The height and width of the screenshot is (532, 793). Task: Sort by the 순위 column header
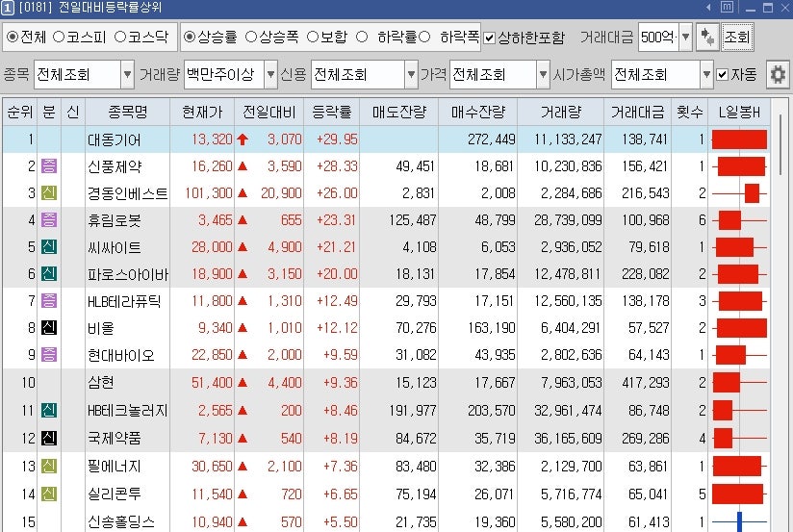pos(19,112)
